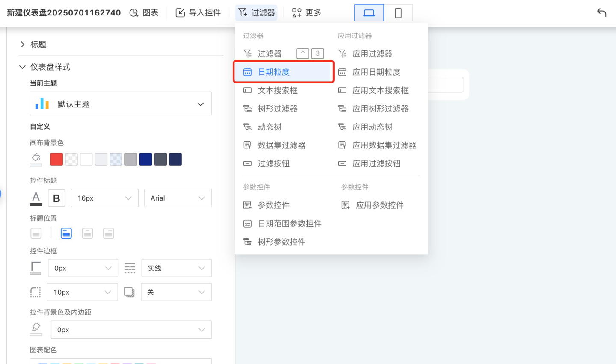Click the collapse arrow beside 过滤器 item
The width and height of the screenshot is (616, 364).
302,53
